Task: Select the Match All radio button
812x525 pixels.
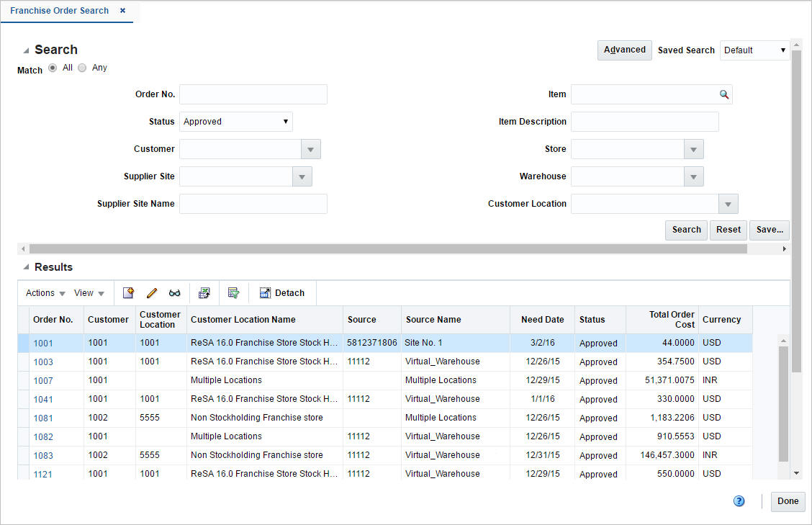Action: point(53,68)
